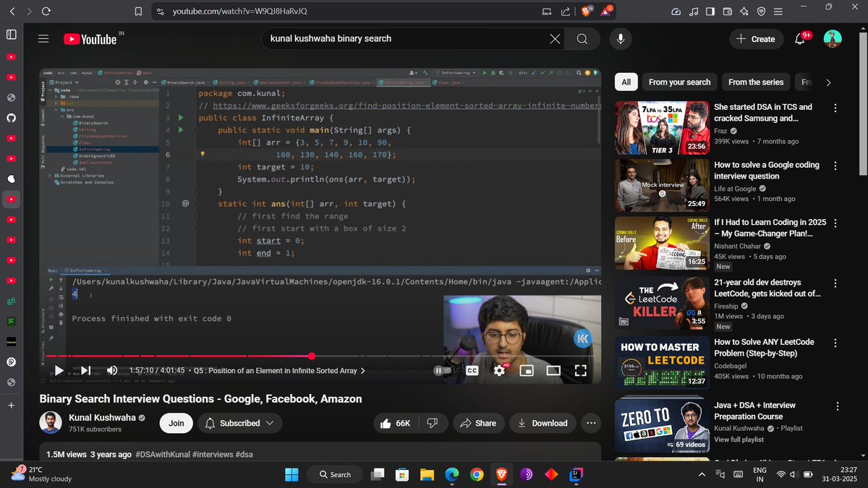
Task: Enable miniplayer mode
Action: coord(527,370)
